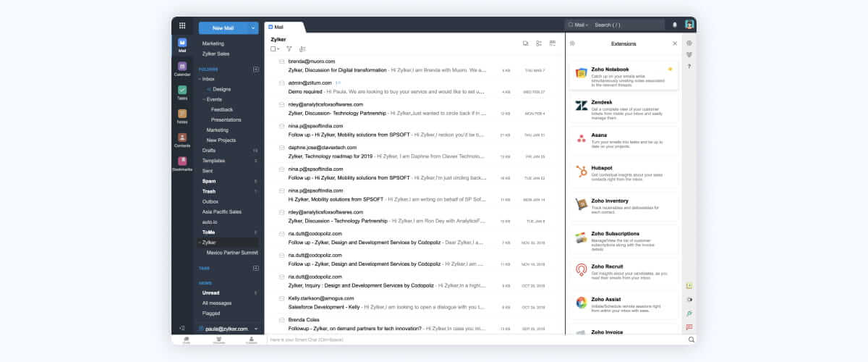This screenshot has height=362, width=868.
Task: Select the email from brenda@muoro.com envelope icon
Action: click(x=281, y=62)
